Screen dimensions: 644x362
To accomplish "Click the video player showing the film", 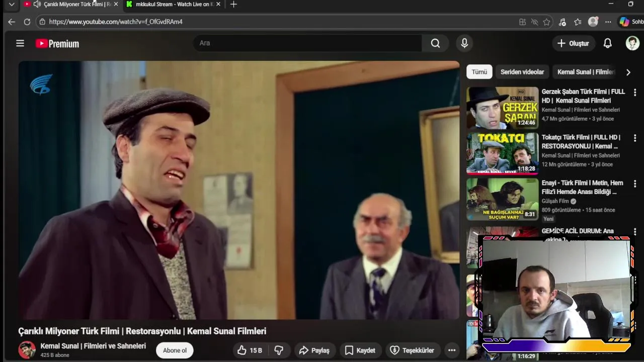I will click(x=239, y=190).
